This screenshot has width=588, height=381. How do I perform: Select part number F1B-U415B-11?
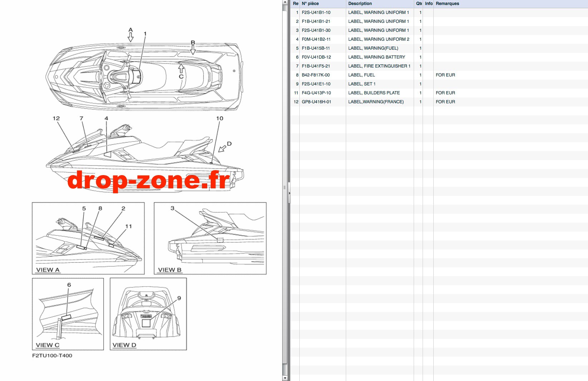click(x=316, y=48)
